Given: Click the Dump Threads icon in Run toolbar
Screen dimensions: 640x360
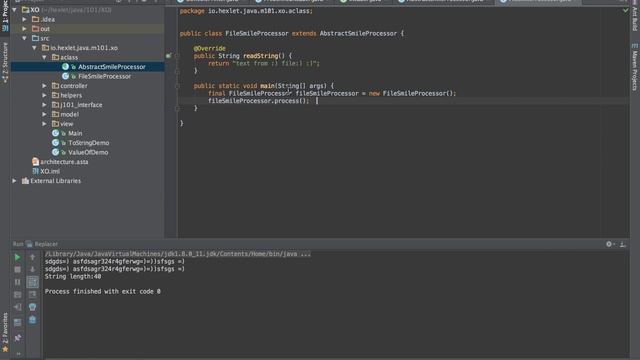Looking at the screenshot, I should 17,294.
